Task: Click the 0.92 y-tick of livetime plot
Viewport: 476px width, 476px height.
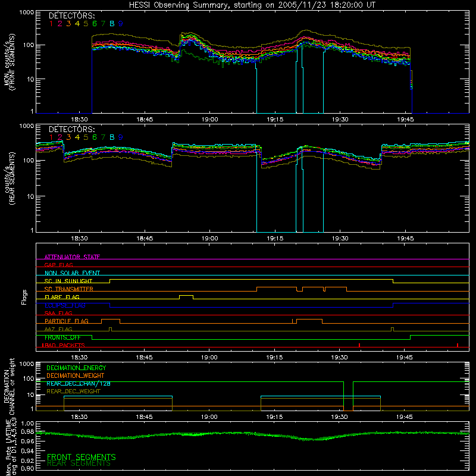Action: pos(27,462)
